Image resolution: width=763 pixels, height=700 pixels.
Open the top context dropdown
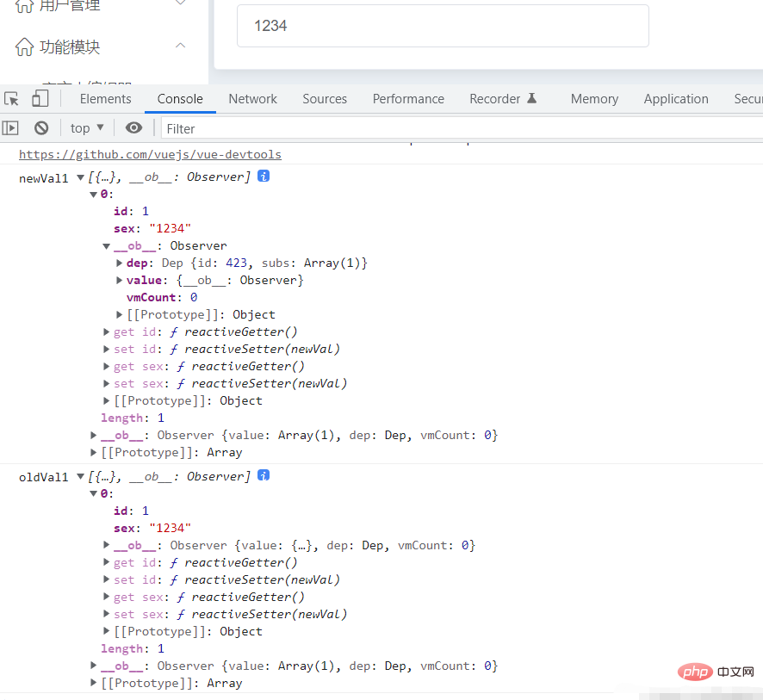87,128
